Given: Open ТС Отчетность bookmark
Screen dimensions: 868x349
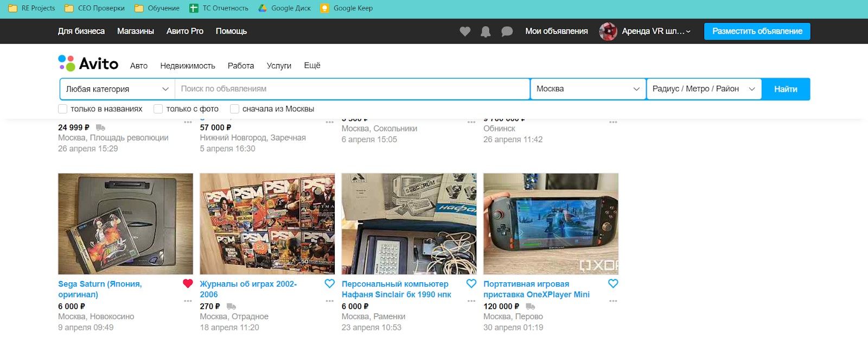Looking at the screenshot, I should [219, 8].
